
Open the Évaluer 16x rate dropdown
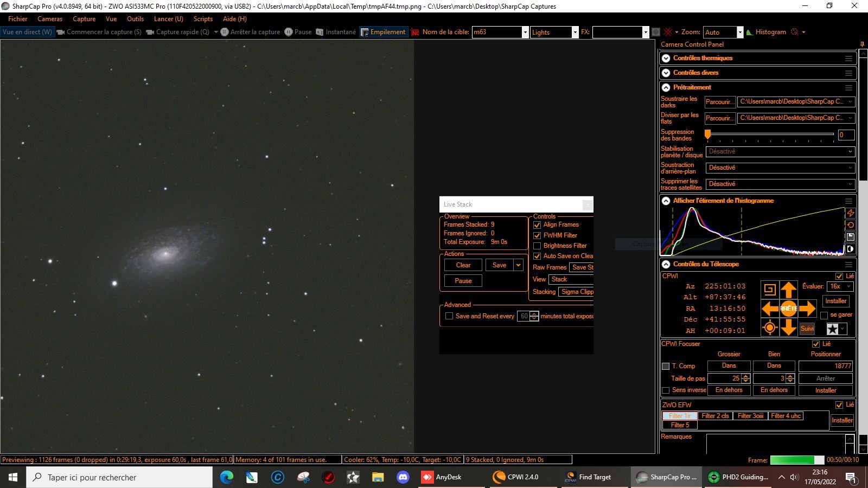pos(840,286)
